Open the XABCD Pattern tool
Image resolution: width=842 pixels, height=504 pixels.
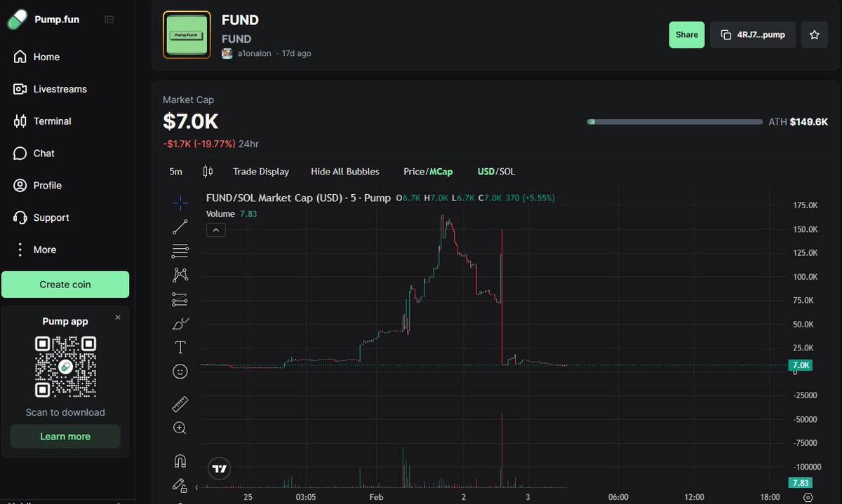180,274
